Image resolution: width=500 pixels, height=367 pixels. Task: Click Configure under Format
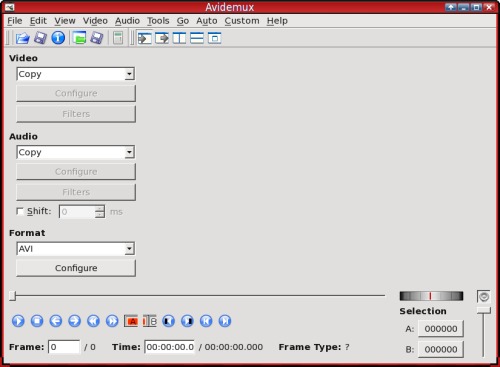coord(76,268)
